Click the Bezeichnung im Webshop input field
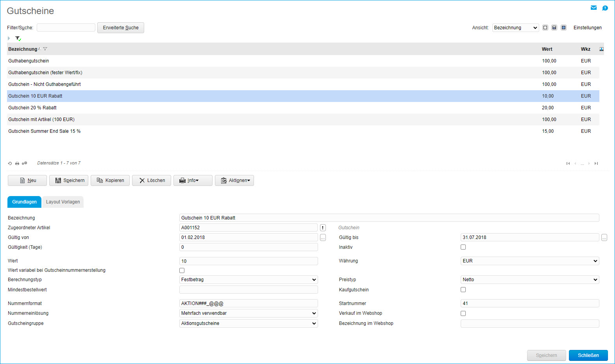 [530, 323]
